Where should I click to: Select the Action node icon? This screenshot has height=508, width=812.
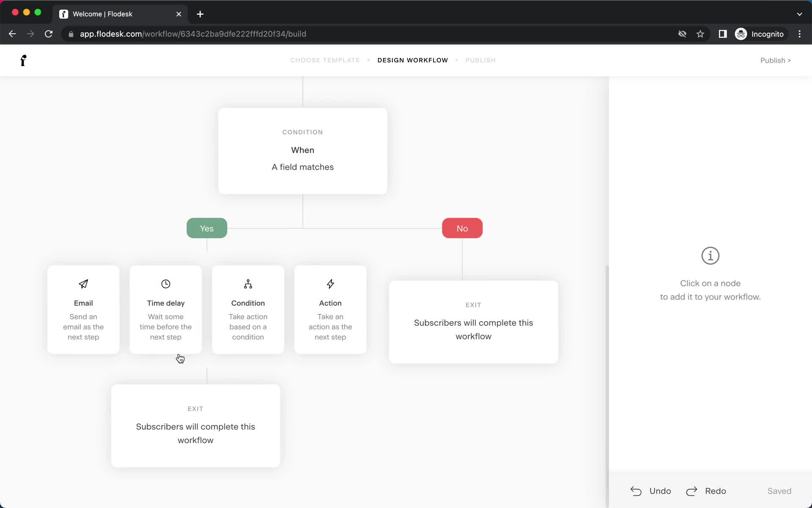tap(330, 284)
